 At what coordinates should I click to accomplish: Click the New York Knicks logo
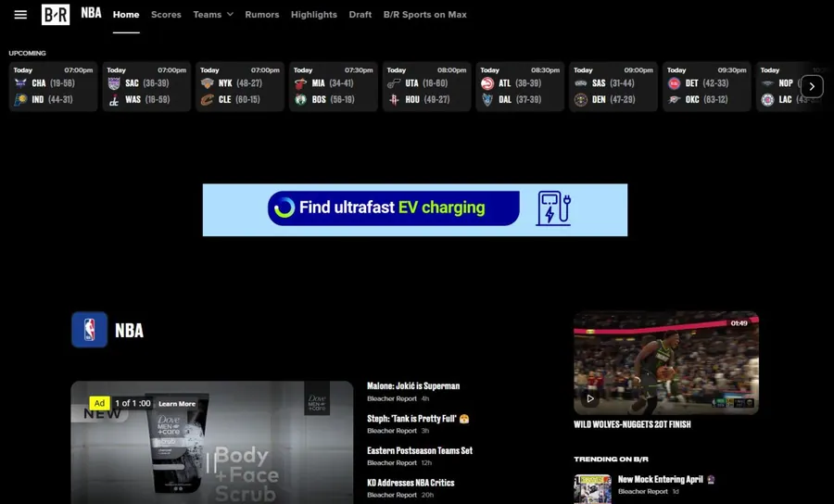tap(208, 83)
